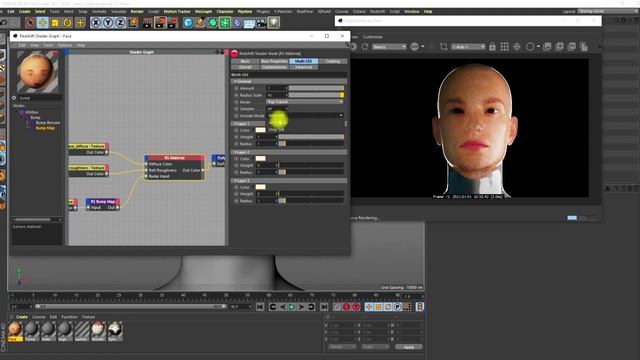Toggle the Radius Scale animation dot
Image resolution: width=640 pixels, height=360 pixels.
pyautogui.click(x=236, y=95)
